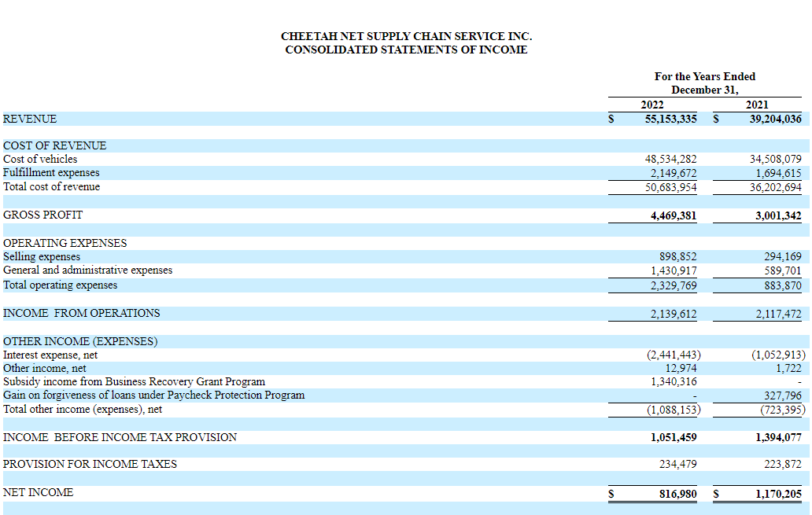Select the value 12,974

tap(681, 369)
